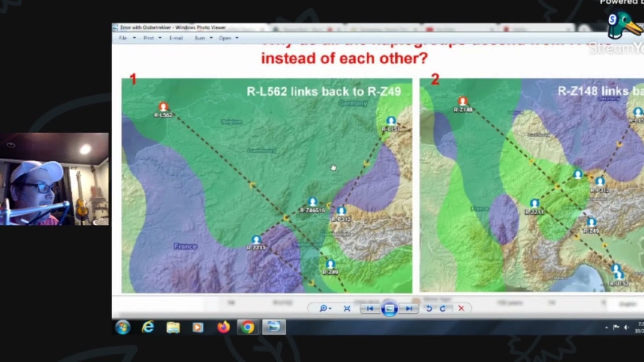Screen dimensions: 644x362
Task: Click the 'Germany' label on map 1
Action: point(353,103)
